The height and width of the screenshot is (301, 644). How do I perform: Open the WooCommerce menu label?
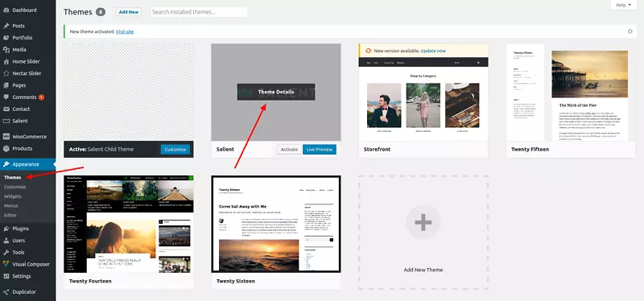pyautogui.click(x=30, y=136)
